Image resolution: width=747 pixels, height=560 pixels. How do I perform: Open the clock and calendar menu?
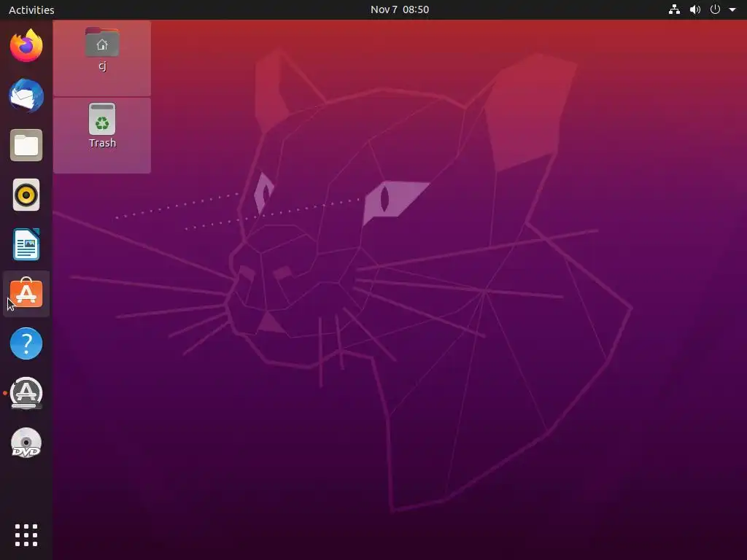(x=400, y=9)
